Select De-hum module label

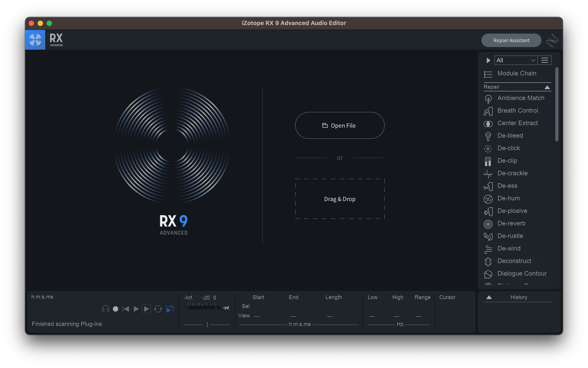509,198
